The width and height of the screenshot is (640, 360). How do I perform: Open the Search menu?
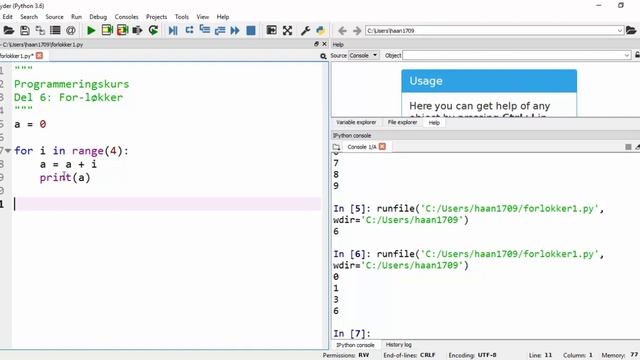[29, 17]
